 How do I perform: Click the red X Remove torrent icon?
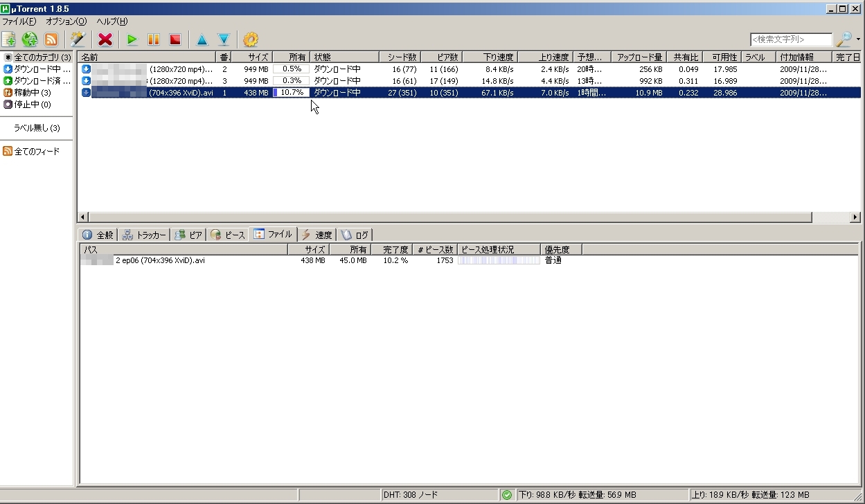[105, 39]
